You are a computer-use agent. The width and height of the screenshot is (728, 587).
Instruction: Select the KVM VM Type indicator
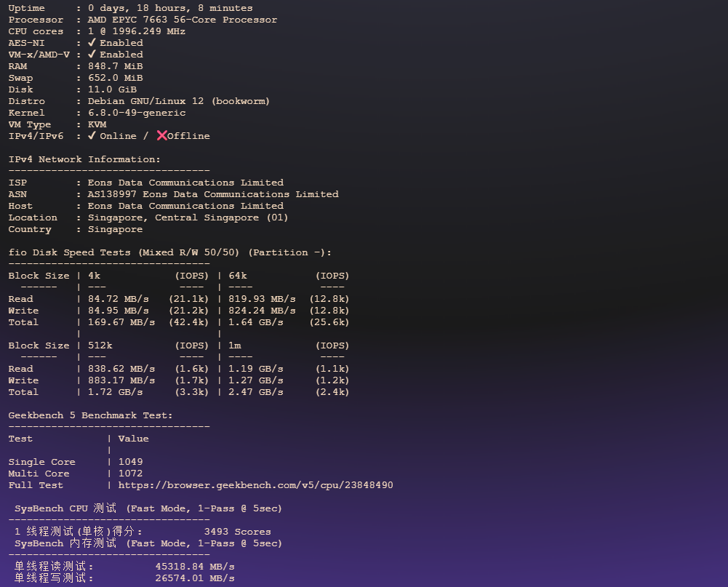coord(96,124)
